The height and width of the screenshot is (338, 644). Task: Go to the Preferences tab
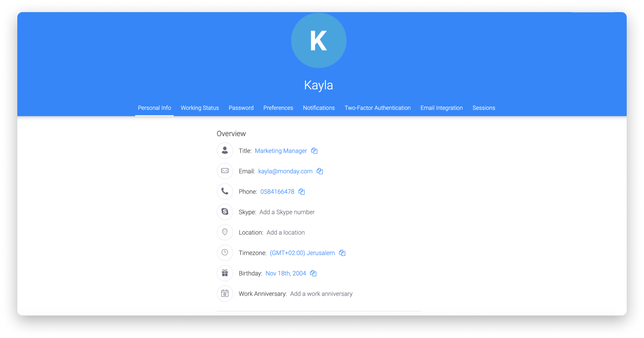[278, 108]
